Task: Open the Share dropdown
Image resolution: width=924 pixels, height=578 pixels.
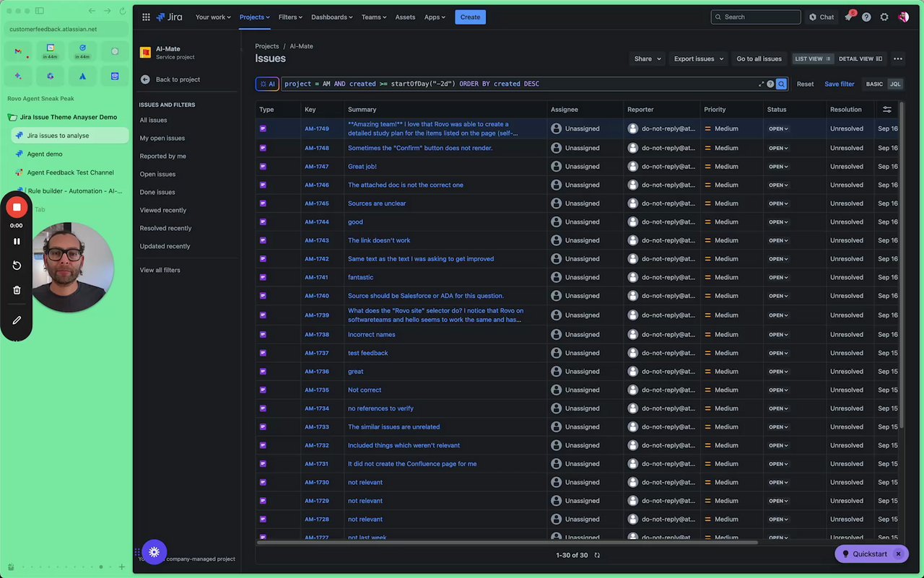Action: (x=647, y=59)
